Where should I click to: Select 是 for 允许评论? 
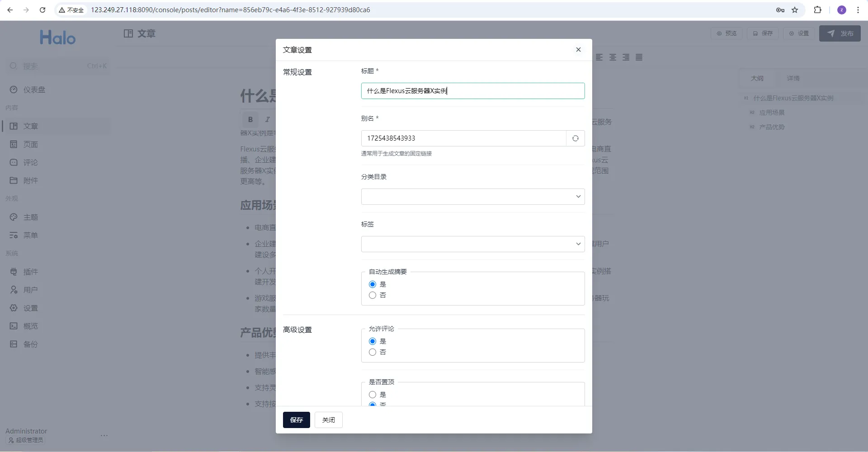point(373,341)
